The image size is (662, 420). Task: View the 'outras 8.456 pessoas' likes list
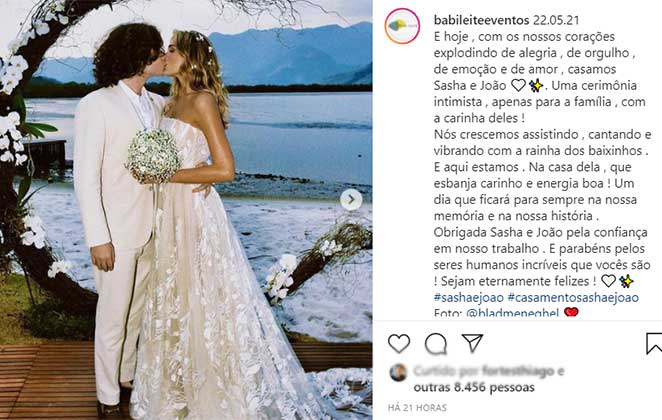[474, 387]
